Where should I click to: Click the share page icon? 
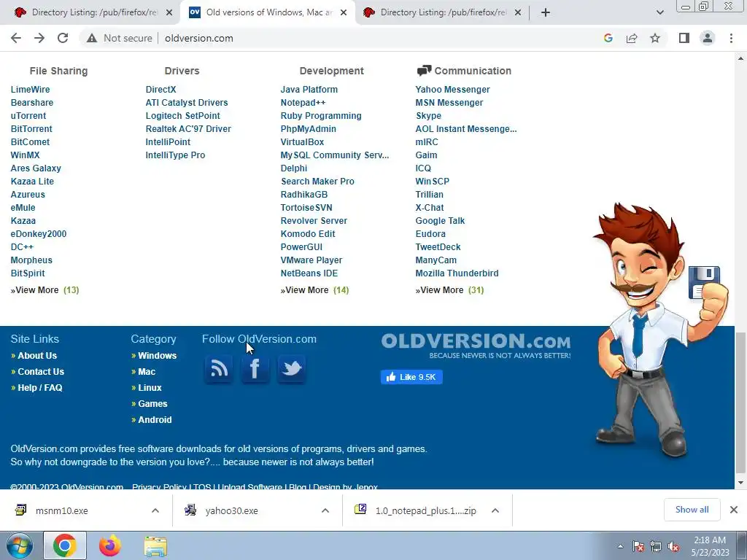632,38
